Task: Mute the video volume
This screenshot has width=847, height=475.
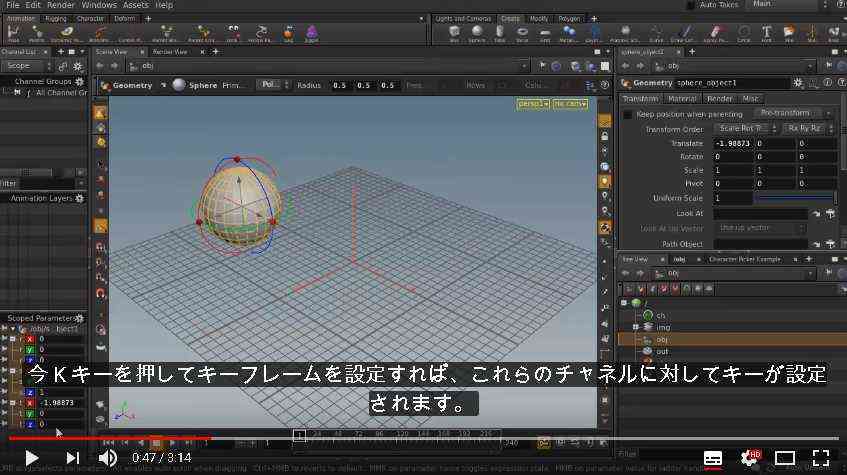Action: click(x=107, y=458)
